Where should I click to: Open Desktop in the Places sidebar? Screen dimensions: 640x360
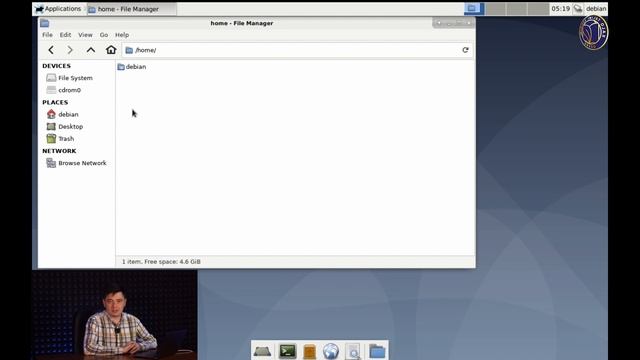pyautogui.click(x=65, y=127)
